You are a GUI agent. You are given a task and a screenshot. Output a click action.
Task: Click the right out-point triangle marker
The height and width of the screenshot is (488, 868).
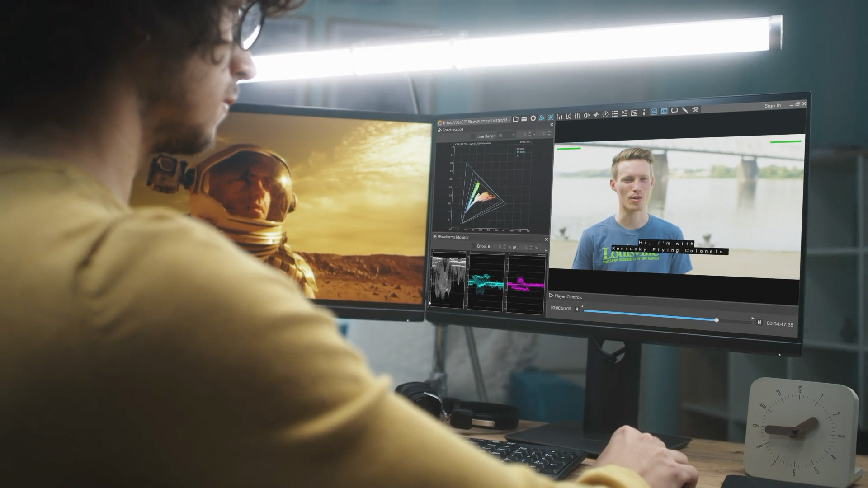pyautogui.click(x=753, y=318)
